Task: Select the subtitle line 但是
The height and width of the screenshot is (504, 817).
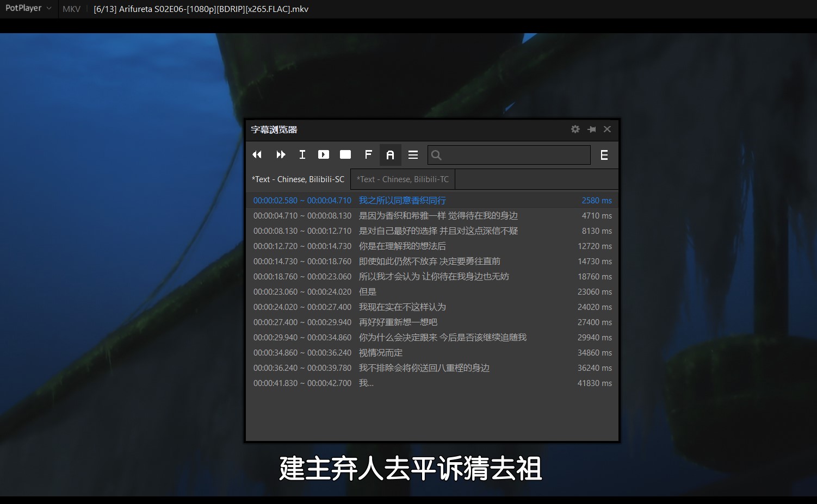Action: click(x=432, y=292)
